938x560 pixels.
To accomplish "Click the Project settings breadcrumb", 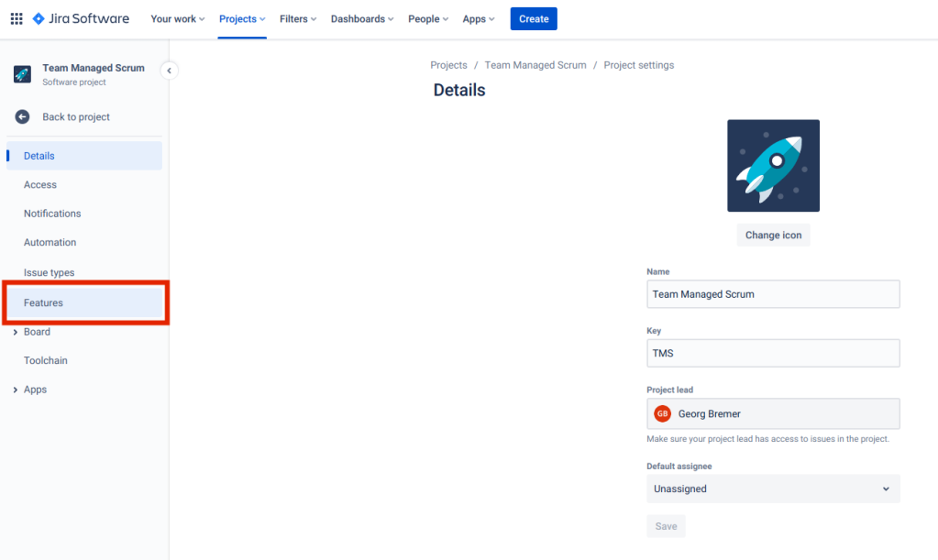I will (x=639, y=65).
